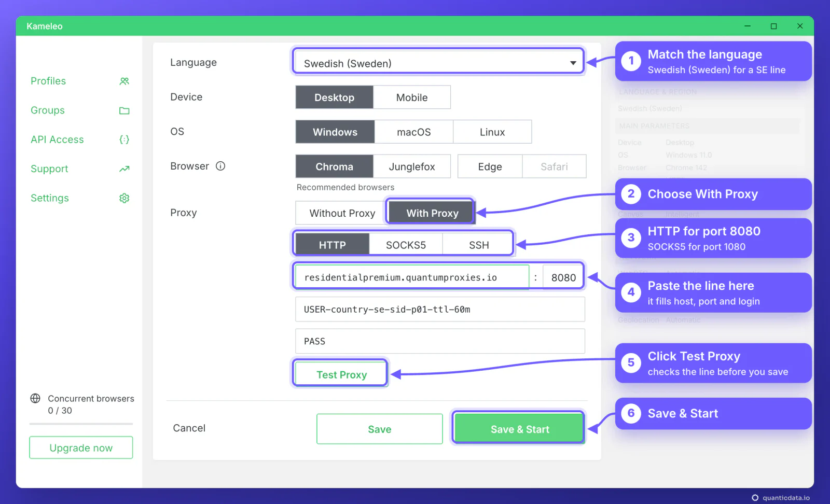Viewport: 830px width, 504px height.
Task: Click the Test Proxy button
Action: [x=341, y=374]
